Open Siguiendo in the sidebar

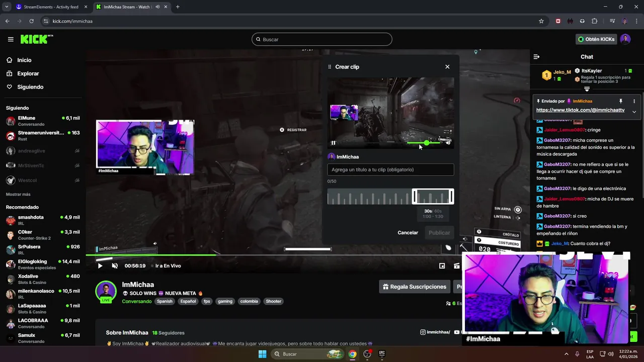click(25, 87)
